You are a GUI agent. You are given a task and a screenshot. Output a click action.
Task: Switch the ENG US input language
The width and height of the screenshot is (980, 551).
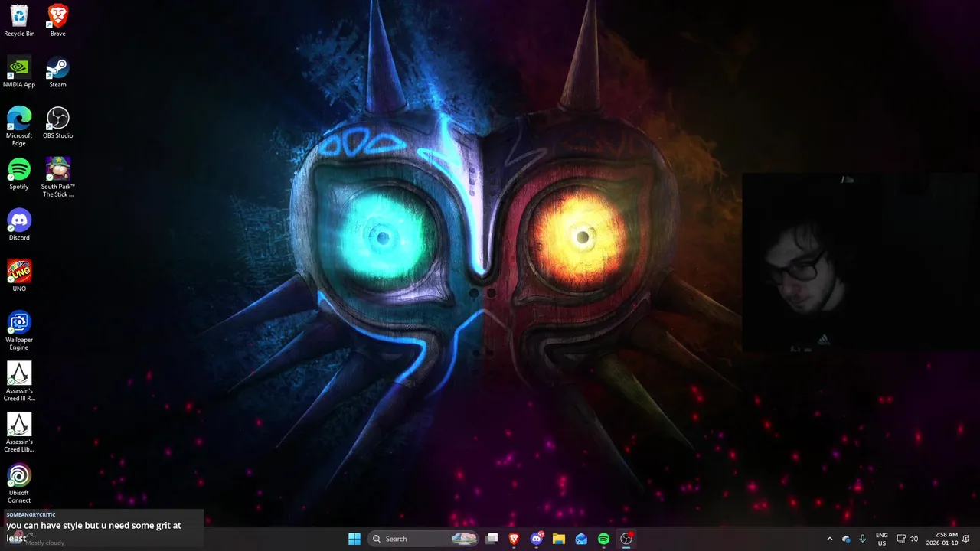[x=882, y=539]
